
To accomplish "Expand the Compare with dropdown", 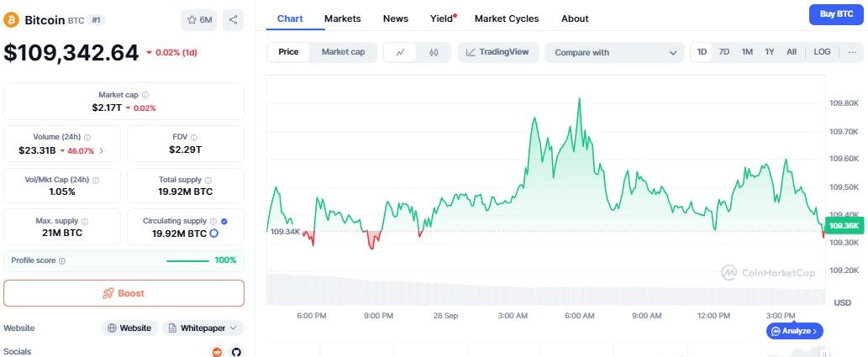I will pyautogui.click(x=615, y=52).
